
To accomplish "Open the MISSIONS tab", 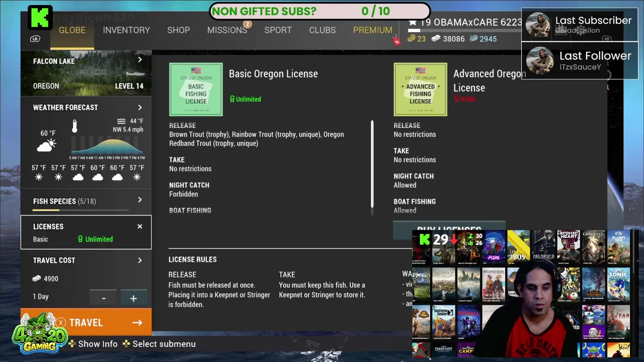I will (227, 30).
